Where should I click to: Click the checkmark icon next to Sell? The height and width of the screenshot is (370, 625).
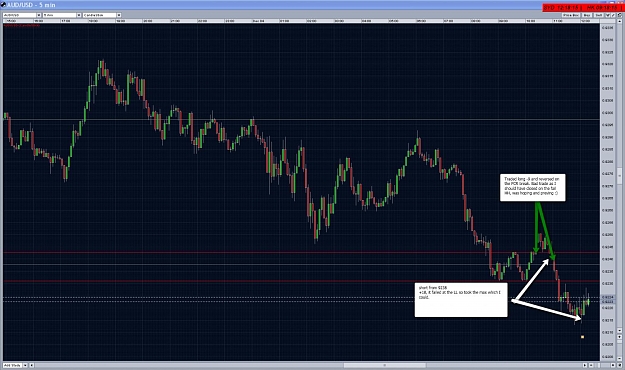607,15
